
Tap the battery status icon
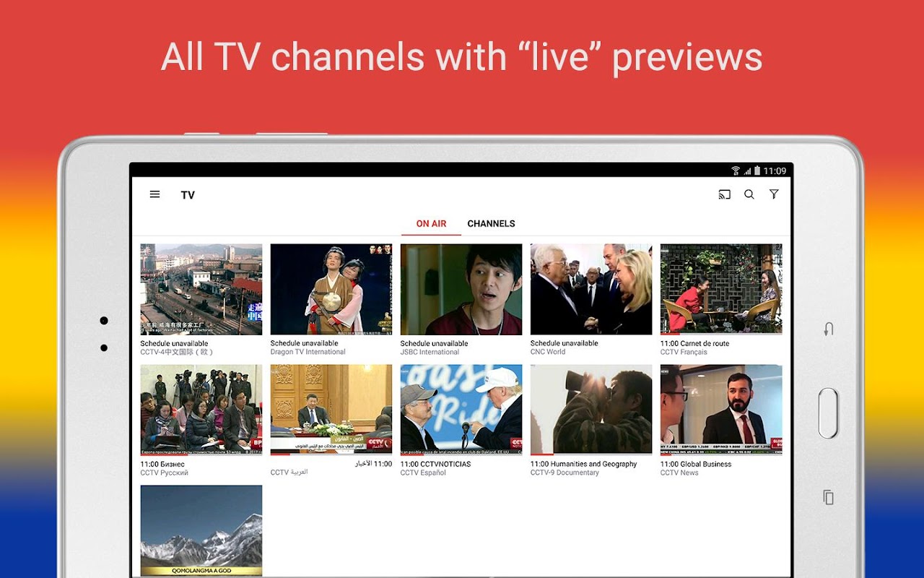pyautogui.click(x=757, y=171)
